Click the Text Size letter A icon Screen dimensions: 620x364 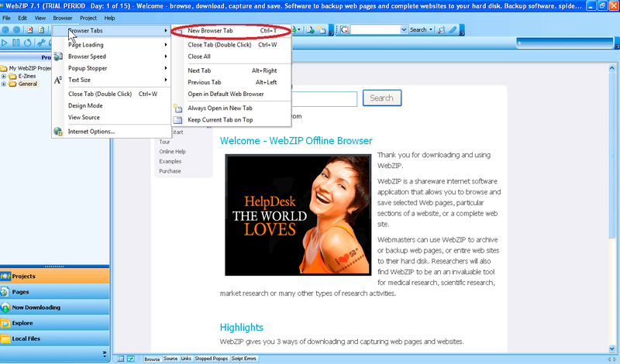coord(58,80)
